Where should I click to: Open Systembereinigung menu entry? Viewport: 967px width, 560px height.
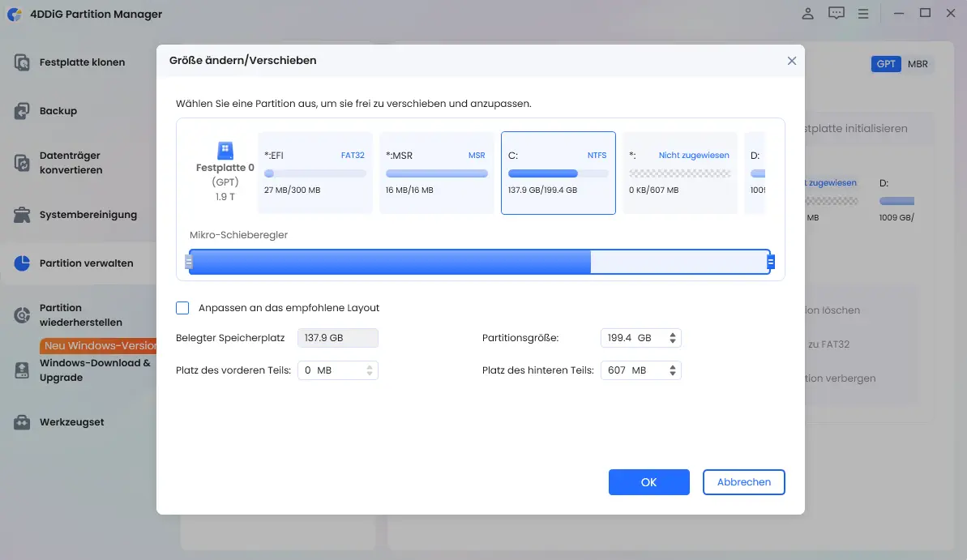coord(88,215)
